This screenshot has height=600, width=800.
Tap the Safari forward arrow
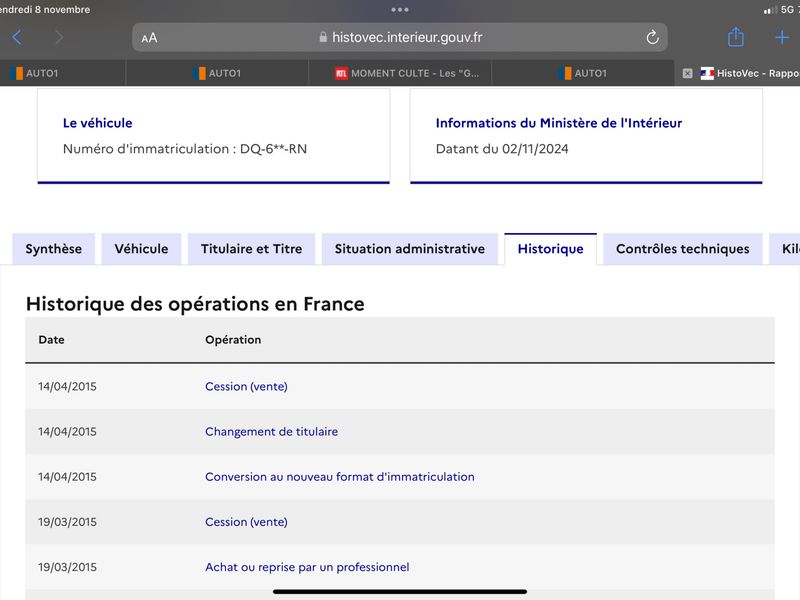click(x=59, y=37)
